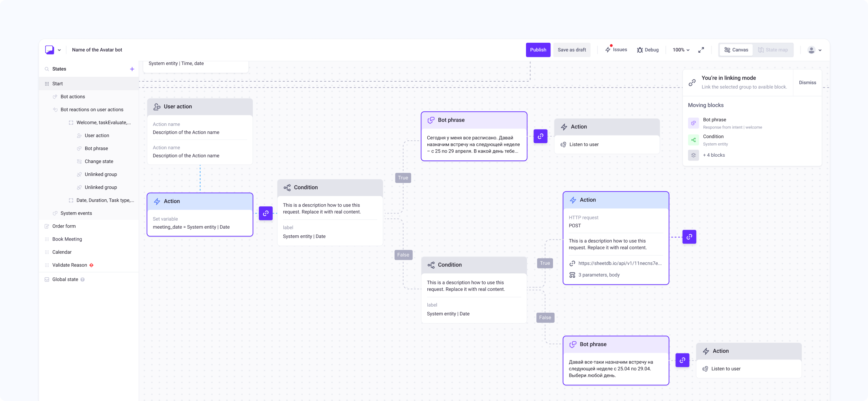The height and width of the screenshot is (401, 868).
Task: Open the Debug tool
Action: 648,50
